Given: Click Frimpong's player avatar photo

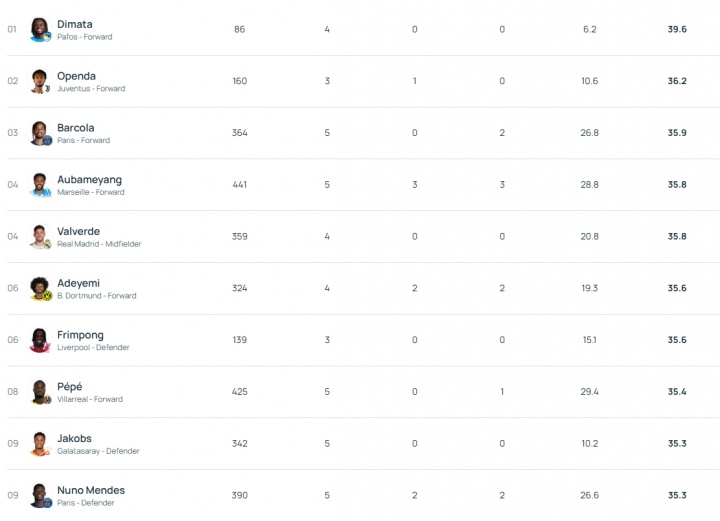Looking at the screenshot, I should pos(40,340).
